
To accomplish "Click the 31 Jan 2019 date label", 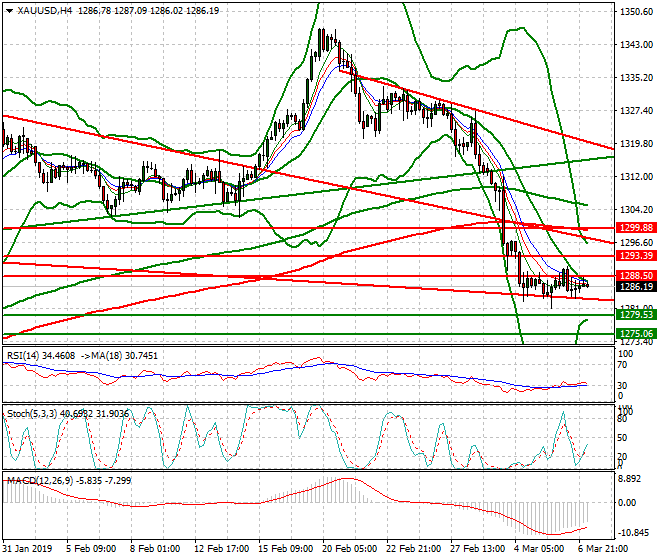I will click(27, 549).
